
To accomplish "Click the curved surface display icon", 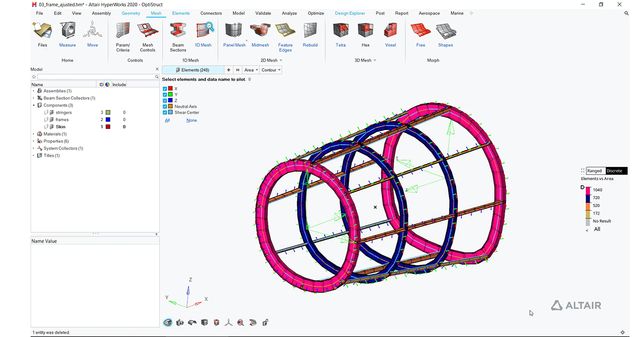I will click(x=192, y=323).
